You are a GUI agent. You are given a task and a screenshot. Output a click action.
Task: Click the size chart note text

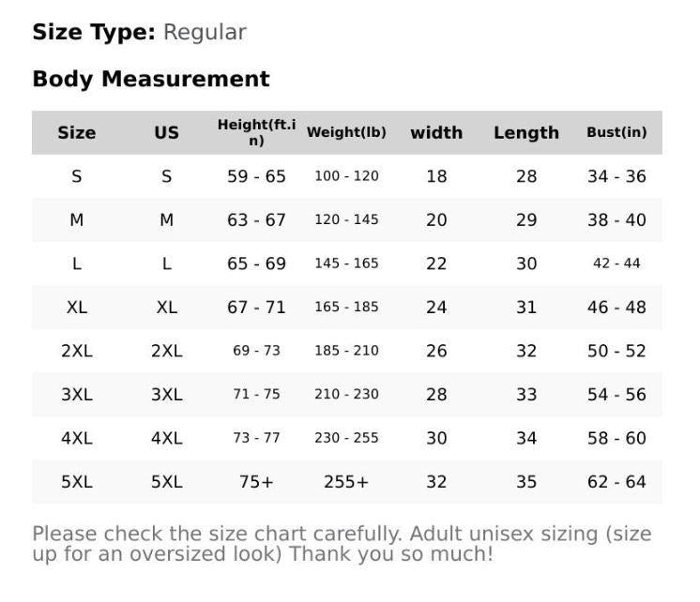pos(342,544)
